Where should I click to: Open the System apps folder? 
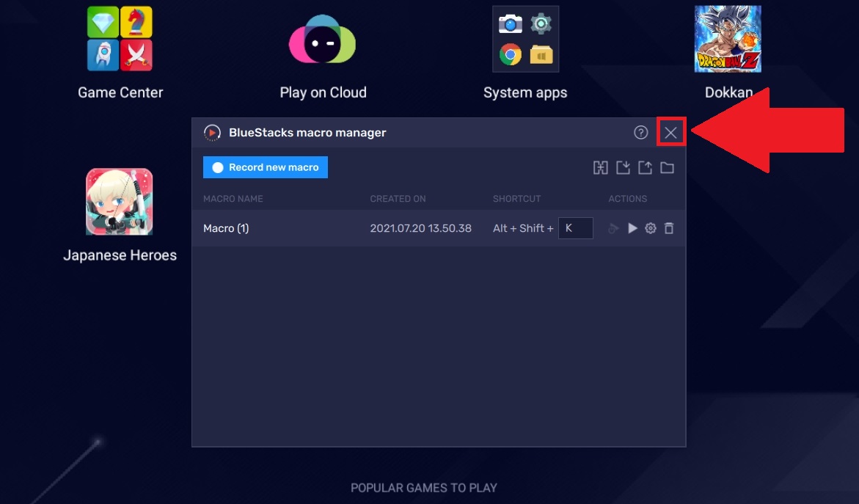click(525, 39)
